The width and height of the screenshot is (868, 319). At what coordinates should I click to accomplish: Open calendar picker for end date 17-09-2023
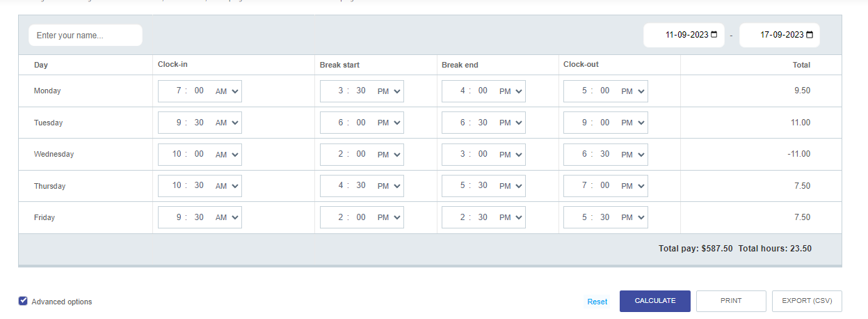pyautogui.click(x=810, y=35)
